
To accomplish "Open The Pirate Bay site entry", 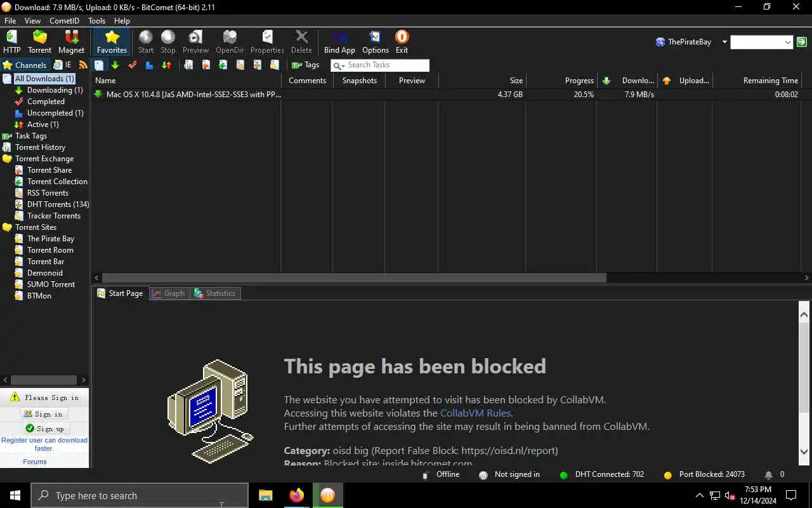I will 50,239.
